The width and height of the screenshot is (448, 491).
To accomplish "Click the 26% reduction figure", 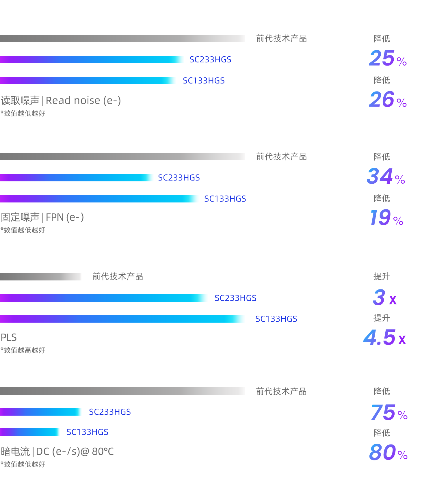I will pos(388,99).
